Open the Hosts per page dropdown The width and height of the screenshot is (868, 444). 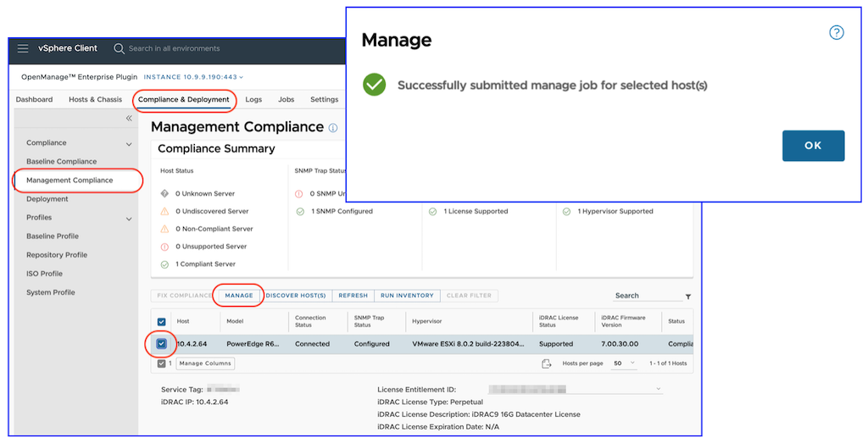pyautogui.click(x=625, y=364)
